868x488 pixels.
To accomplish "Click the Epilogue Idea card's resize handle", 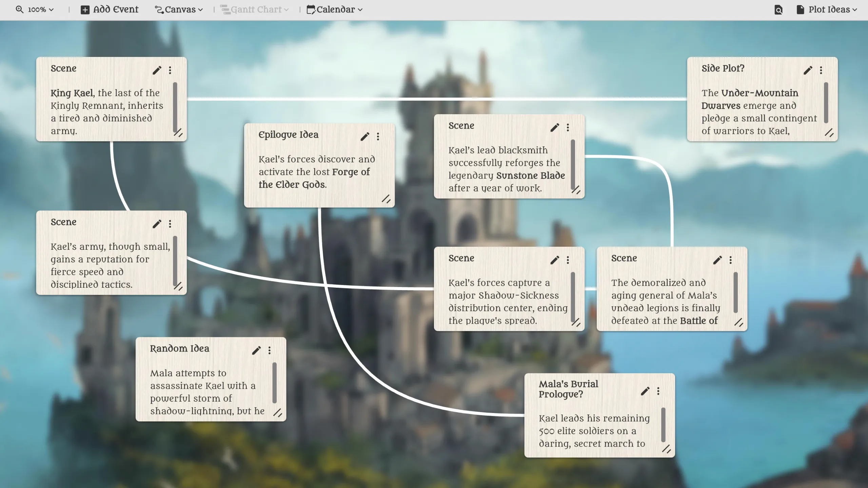I will [386, 199].
